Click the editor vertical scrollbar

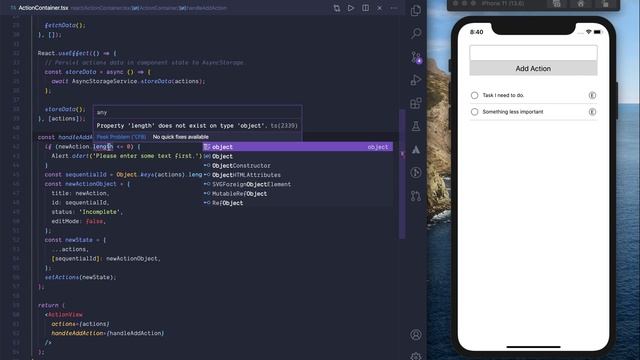pos(402,173)
